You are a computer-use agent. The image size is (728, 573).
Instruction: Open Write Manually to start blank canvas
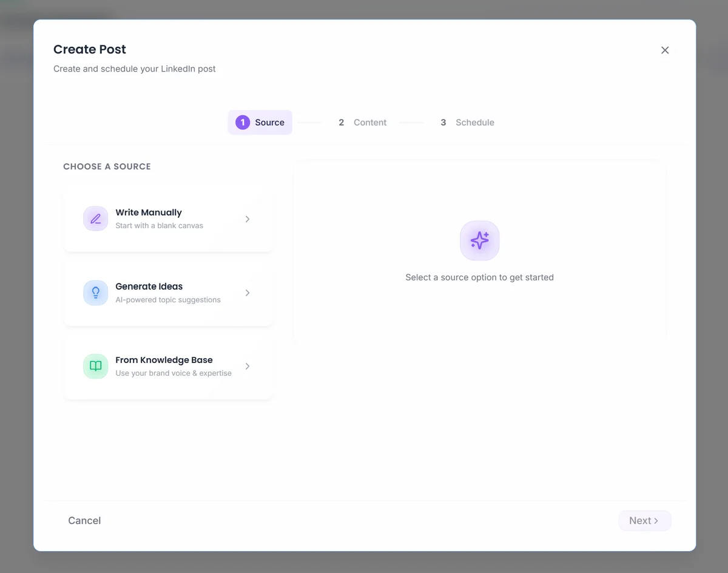(x=167, y=219)
